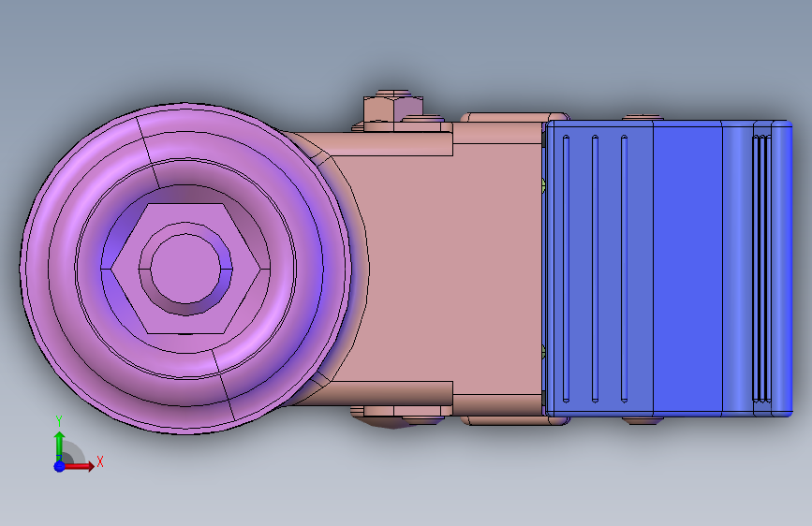Select the blue brake pedal's flat center panel
The image size is (812, 526).
pyautogui.click(x=687, y=270)
